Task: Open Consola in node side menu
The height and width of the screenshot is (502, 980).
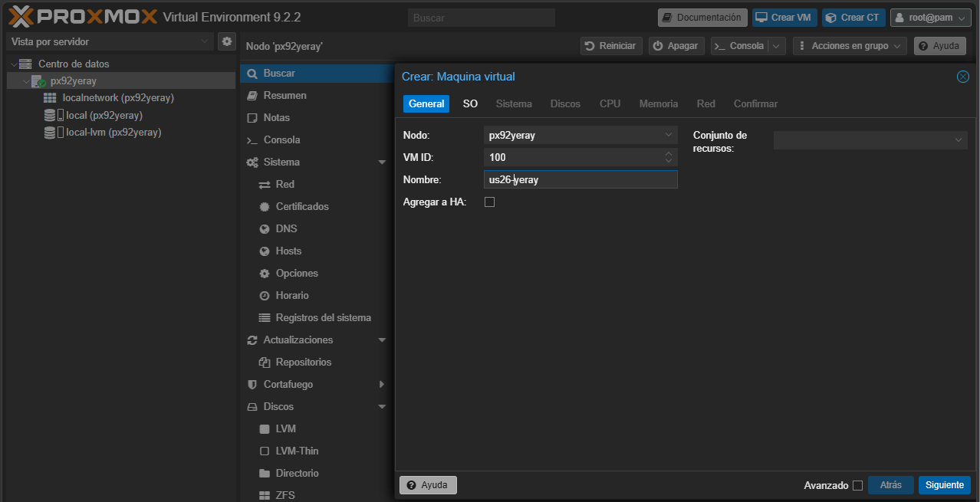Action: click(317, 140)
